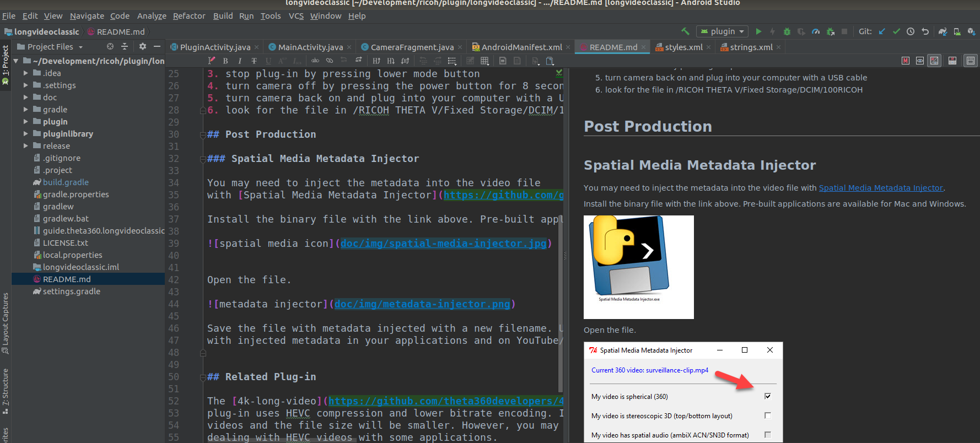Click the spatial media injector image

tap(638, 267)
